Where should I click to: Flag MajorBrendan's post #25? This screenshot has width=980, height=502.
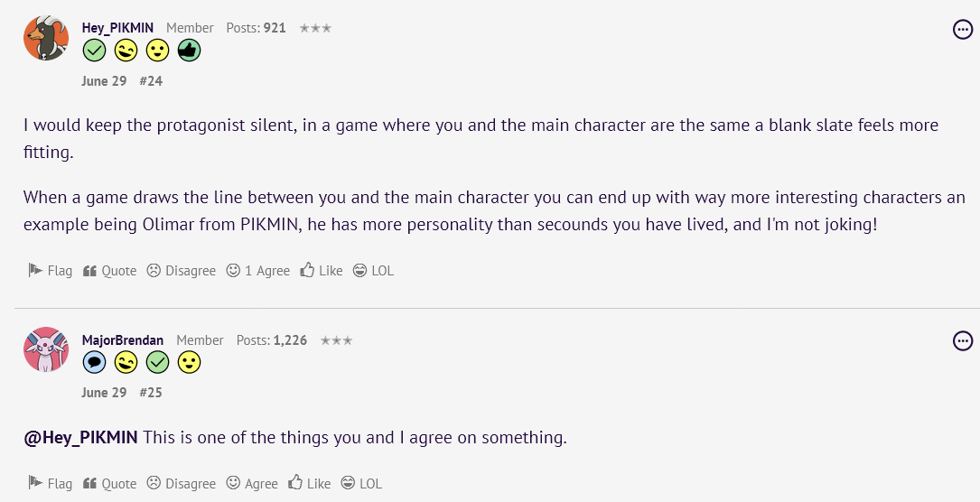click(x=51, y=483)
